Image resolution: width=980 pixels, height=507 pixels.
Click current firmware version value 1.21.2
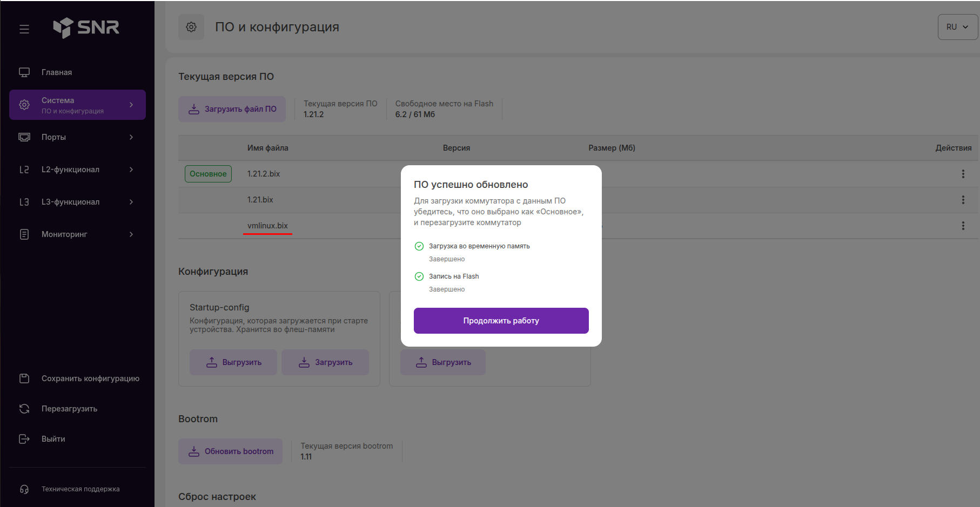[x=314, y=114]
